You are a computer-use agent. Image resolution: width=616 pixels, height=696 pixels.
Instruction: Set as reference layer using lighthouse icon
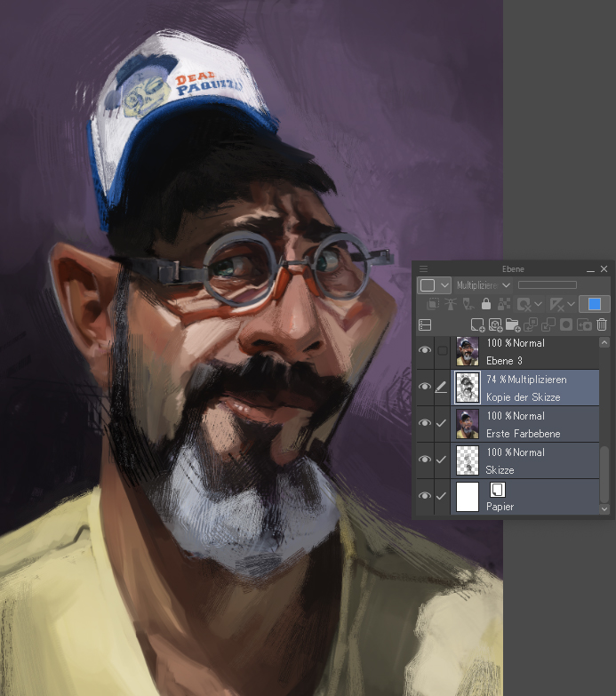pyautogui.click(x=450, y=304)
